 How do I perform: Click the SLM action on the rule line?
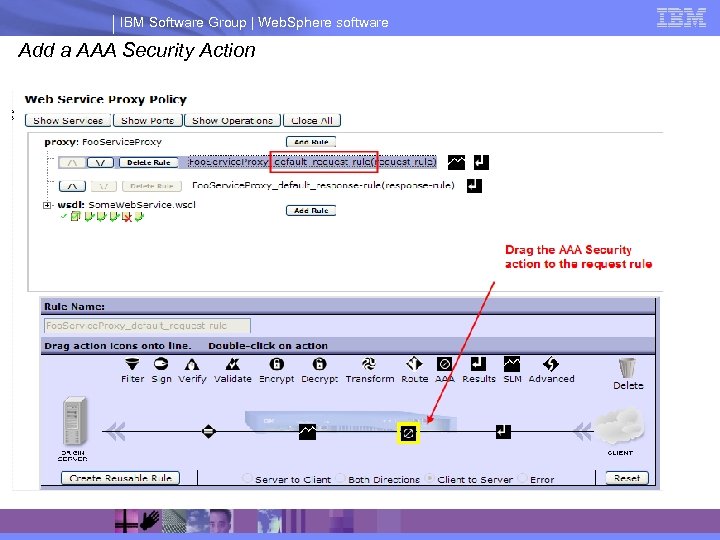coord(307,432)
